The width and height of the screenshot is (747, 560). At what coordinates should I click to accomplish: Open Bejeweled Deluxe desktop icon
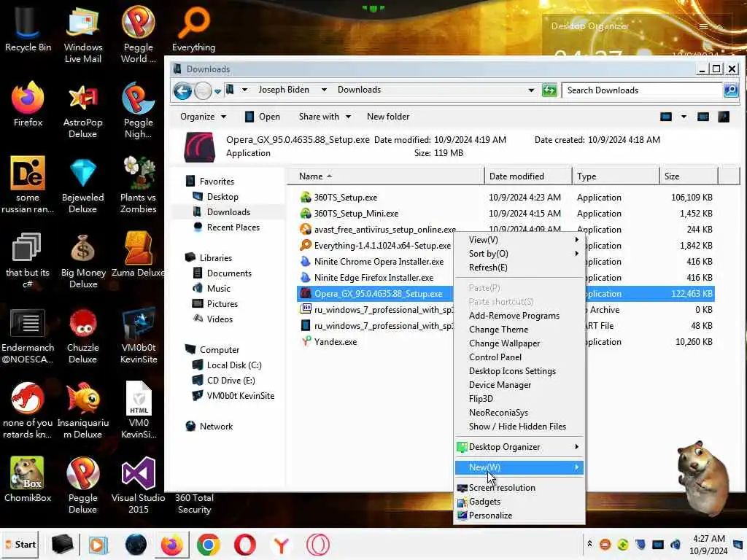click(x=83, y=187)
